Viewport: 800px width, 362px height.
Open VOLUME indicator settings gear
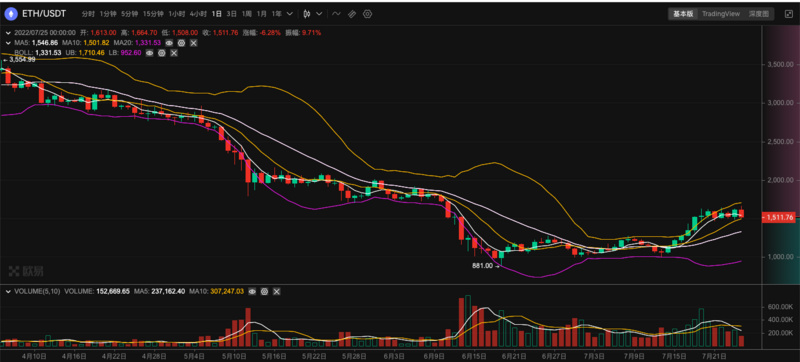264,291
